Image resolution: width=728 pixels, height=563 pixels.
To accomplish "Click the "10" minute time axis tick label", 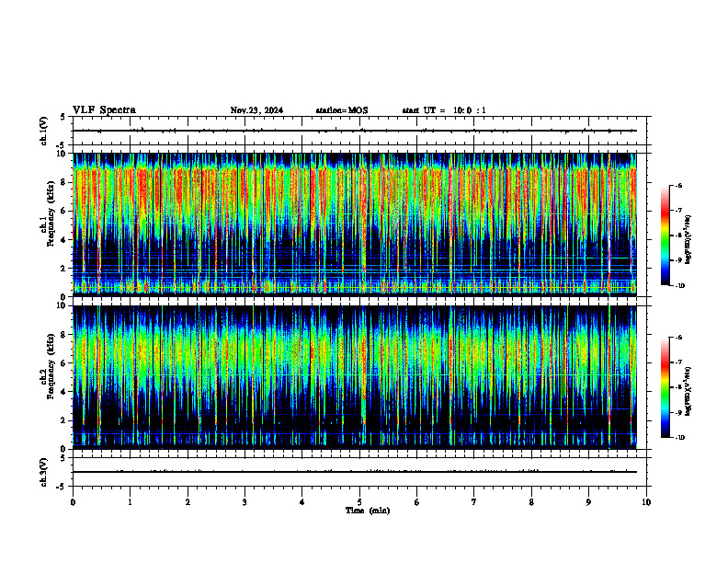I will pyautogui.click(x=646, y=502).
